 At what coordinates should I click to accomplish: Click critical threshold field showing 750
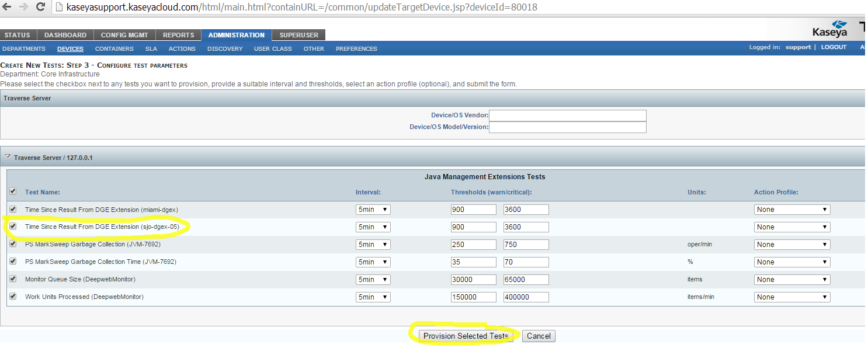[x=526, y=245]
